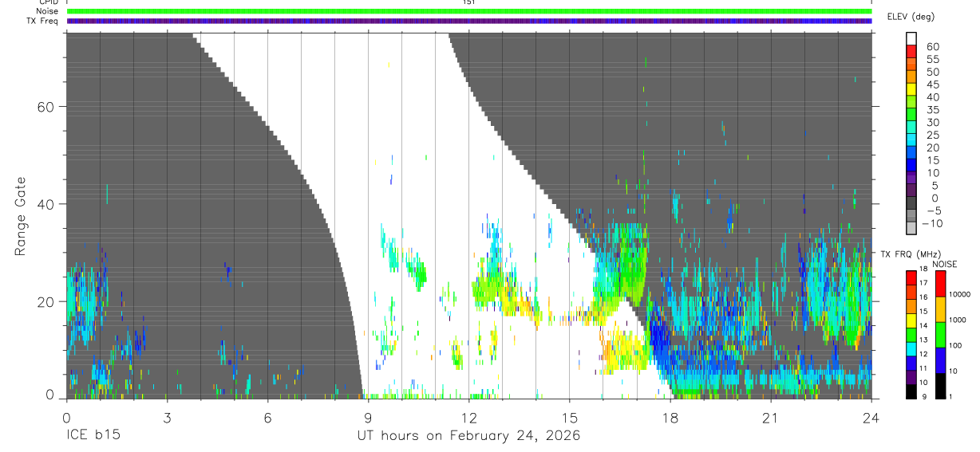The height and width of the screenshot is (452, 980).
Task: Click the '1000' label on the NOISE scale
Action: click(x=957, y=320)
